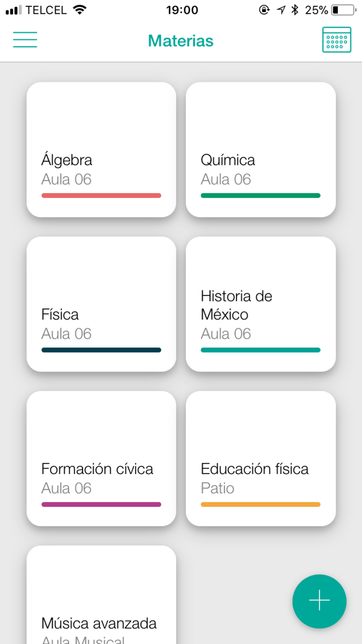Tap the battery indicator in status bar
Image resolution: width=362 pixels, height=644 pixels.
(344, 10)
